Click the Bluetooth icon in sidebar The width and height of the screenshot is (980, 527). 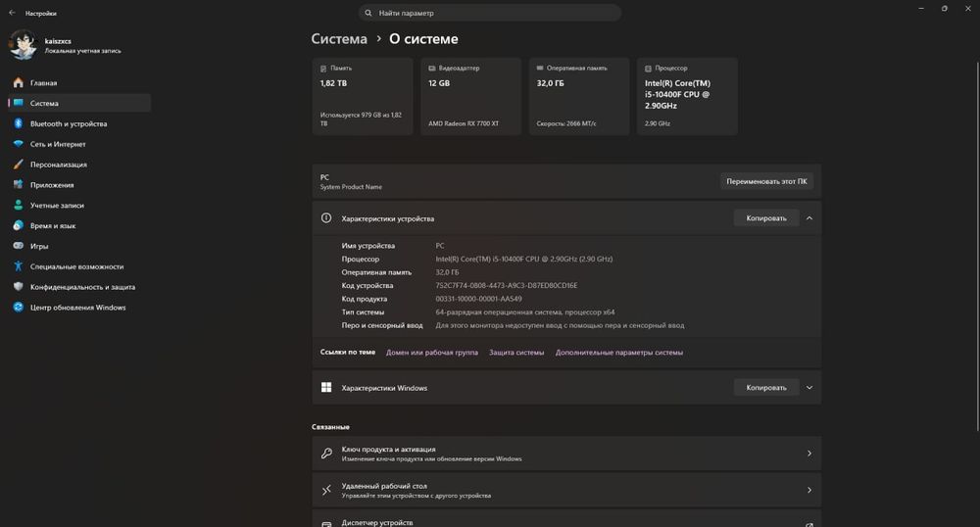tap(18, 123)
